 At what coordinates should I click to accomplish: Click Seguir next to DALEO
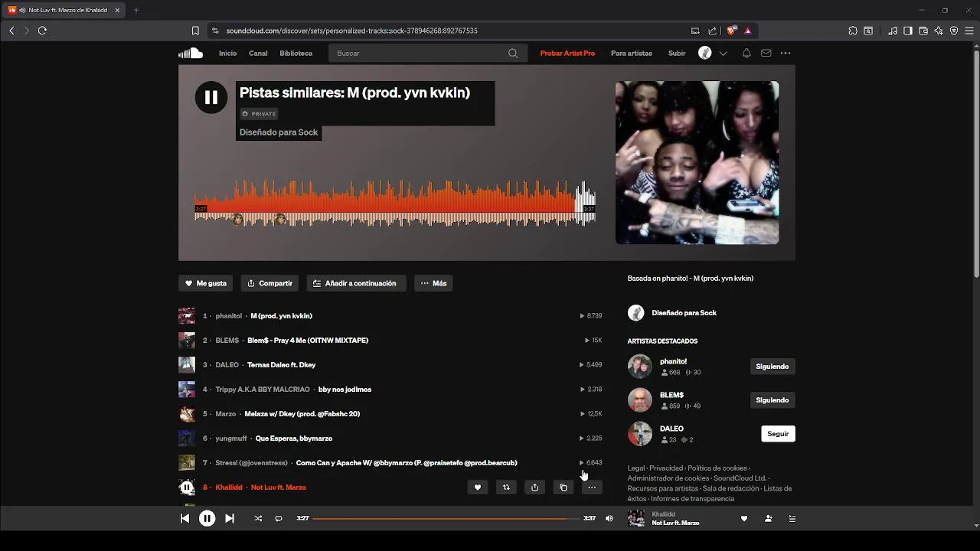tap(778, 434)
